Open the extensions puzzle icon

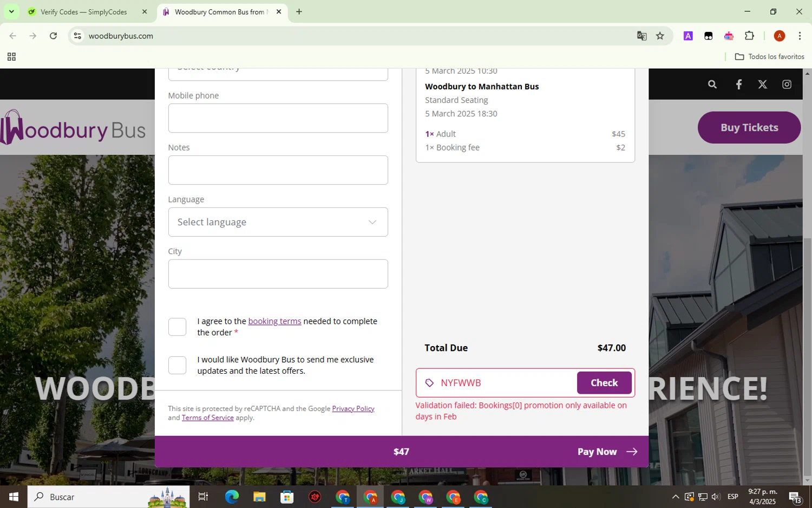click(749, 36)
